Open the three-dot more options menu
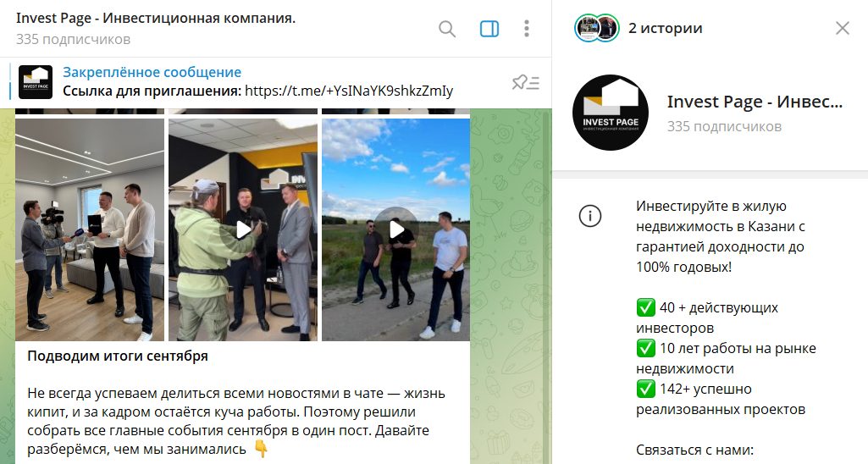 click(527, 28)
